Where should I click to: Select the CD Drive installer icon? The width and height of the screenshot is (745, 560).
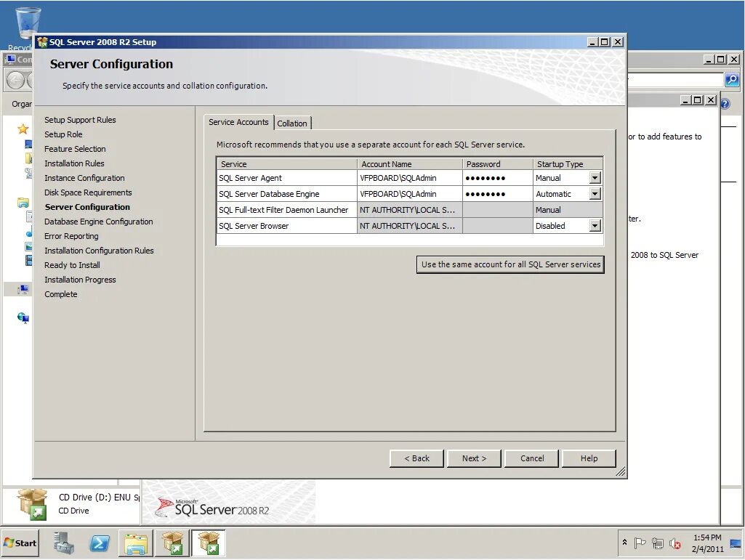coord(32,504)
